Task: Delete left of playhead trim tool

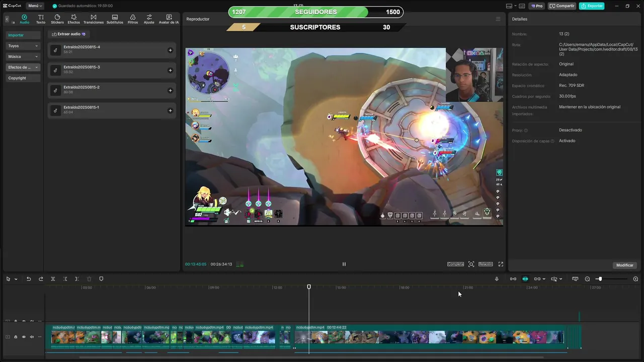Action: click(x=65, y=279)
